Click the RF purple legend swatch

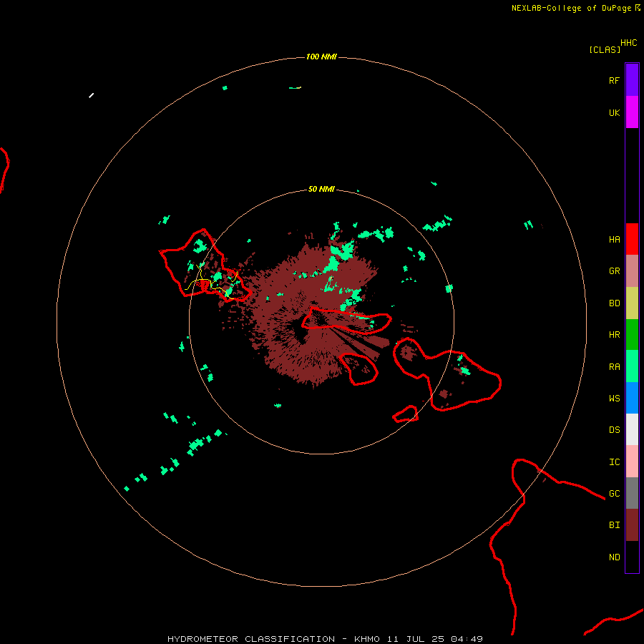pos(632,80)
